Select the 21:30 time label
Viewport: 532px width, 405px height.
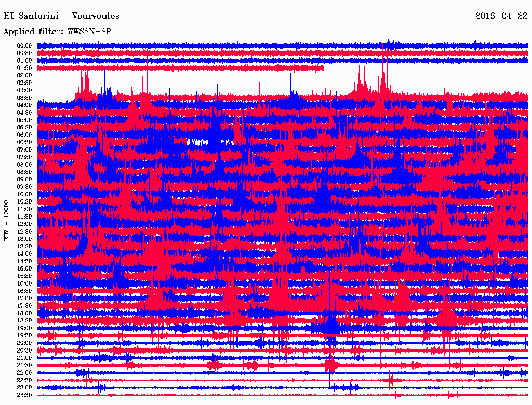pos(24,366)
